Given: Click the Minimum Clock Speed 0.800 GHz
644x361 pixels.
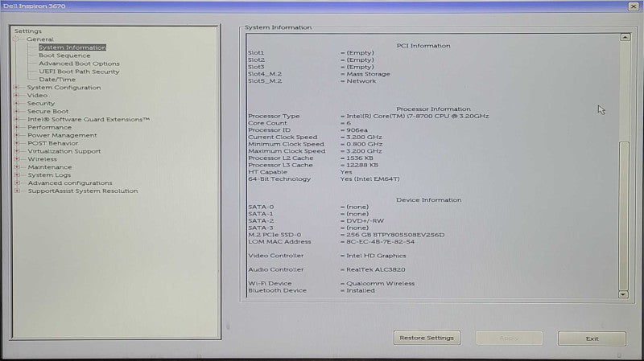Looking at the screenshot, I should coord(364,145).
